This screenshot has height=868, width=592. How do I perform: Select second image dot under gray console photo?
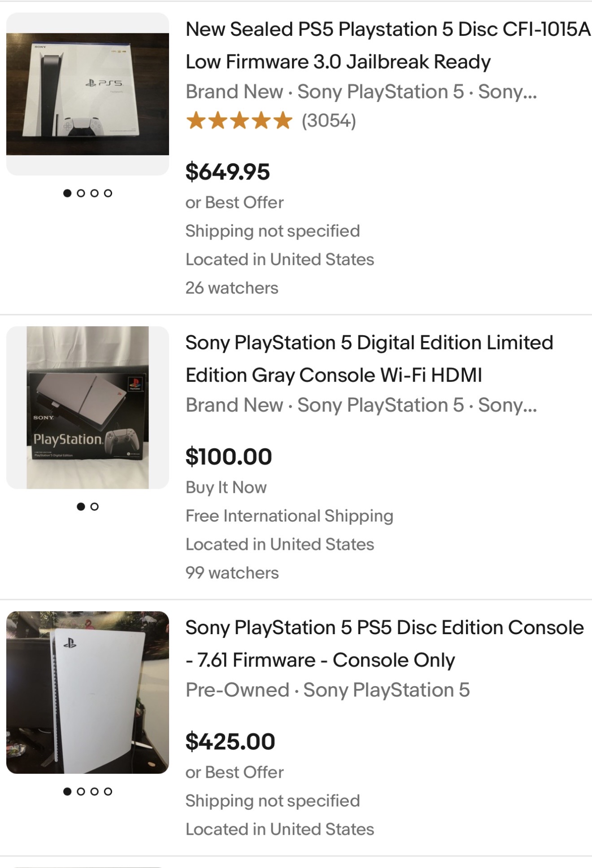pos(94,506)
